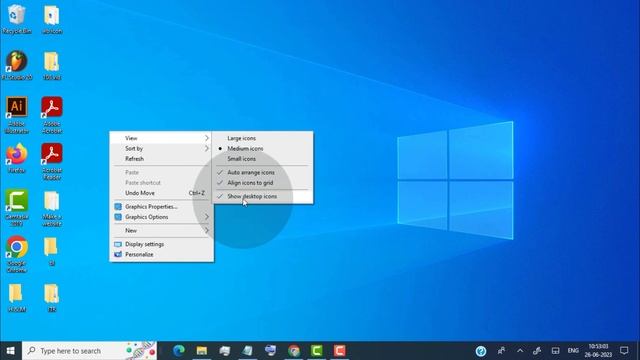
Task: Open the Recycle Bin desktop icon
Action: (16, 19)
